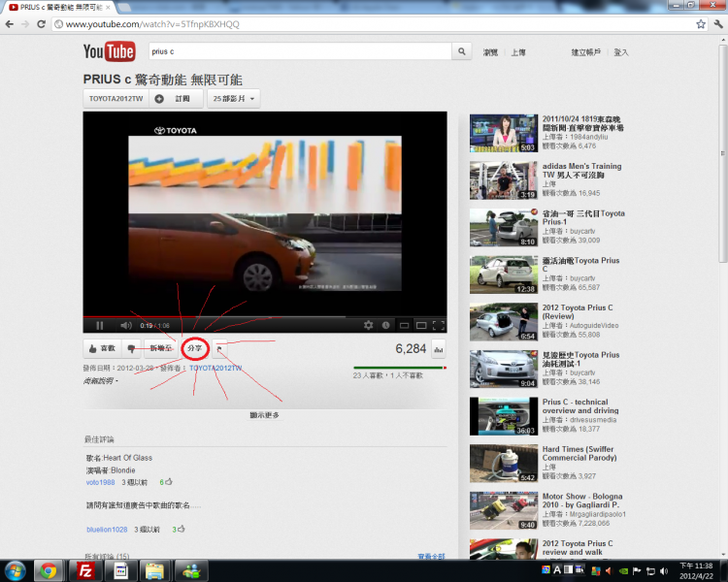Viewport: 728px width, 582px height.
Task: Click the YouTube logo
Action: pos(109,51)
